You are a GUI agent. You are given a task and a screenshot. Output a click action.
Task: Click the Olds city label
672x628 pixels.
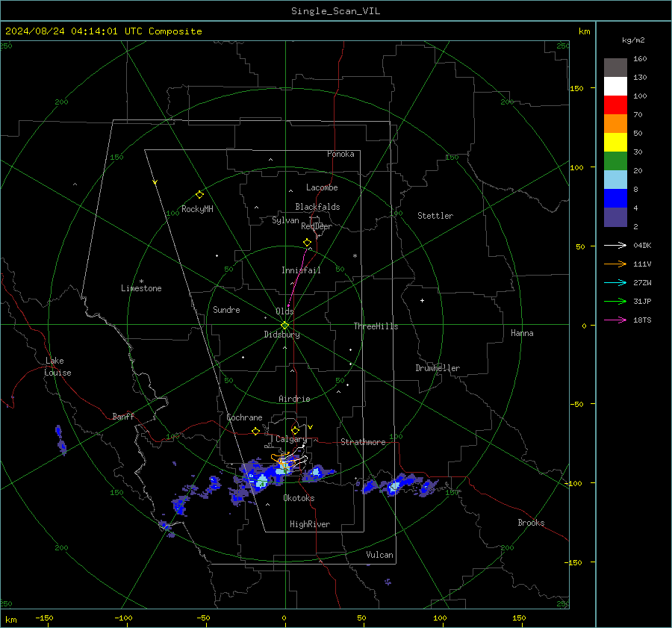tap(284, 311)
